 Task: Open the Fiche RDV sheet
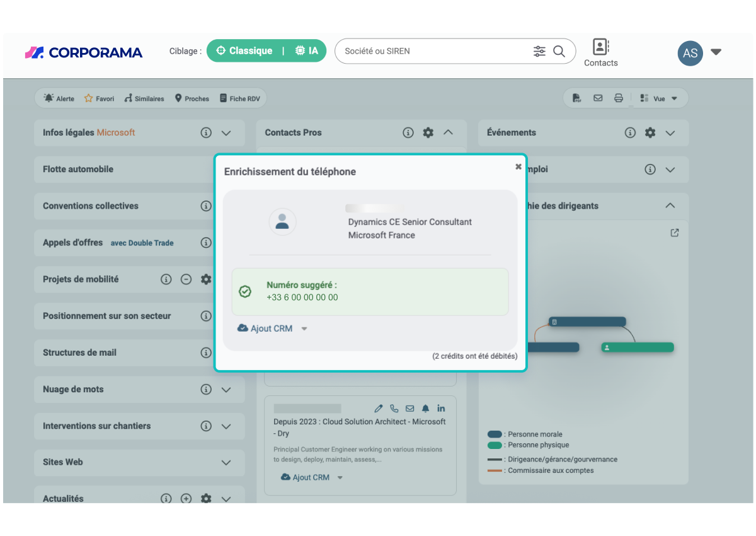click(x=240, y=98)
